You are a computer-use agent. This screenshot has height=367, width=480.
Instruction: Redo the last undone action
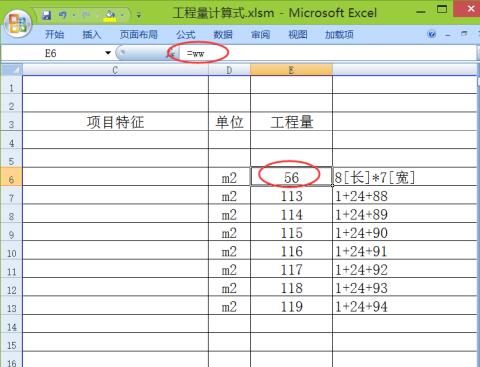pos(86,15)
